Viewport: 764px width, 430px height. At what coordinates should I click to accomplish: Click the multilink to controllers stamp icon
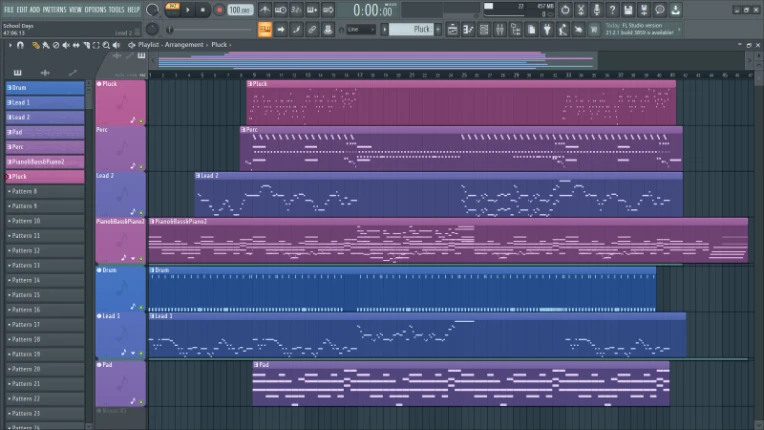tap(328, 30)
